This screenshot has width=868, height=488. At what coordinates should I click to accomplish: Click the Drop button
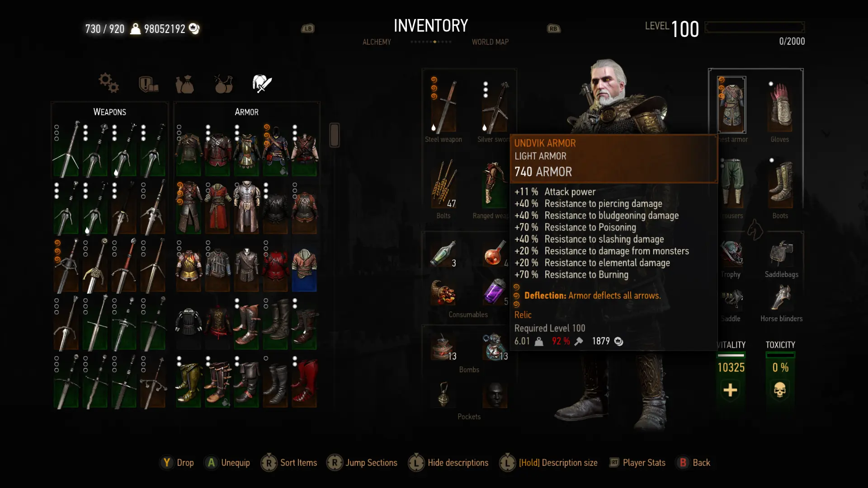(177, 463)
